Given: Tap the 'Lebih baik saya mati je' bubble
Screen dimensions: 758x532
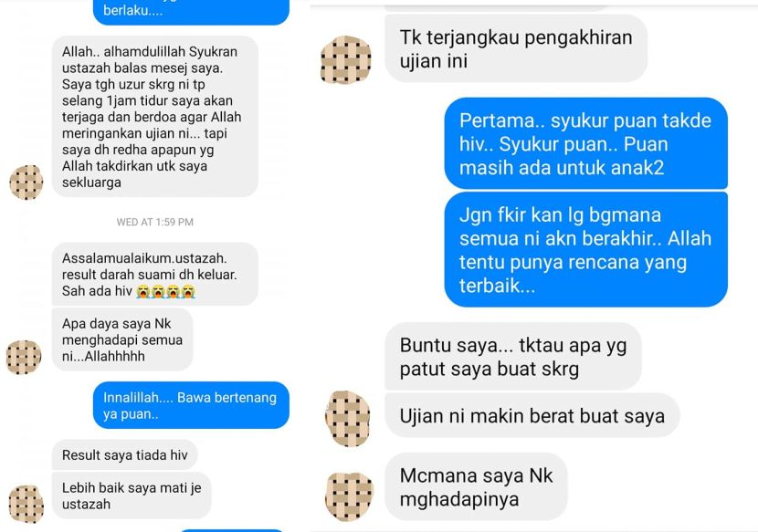Looking at the screenshot, I should [132, 495].
